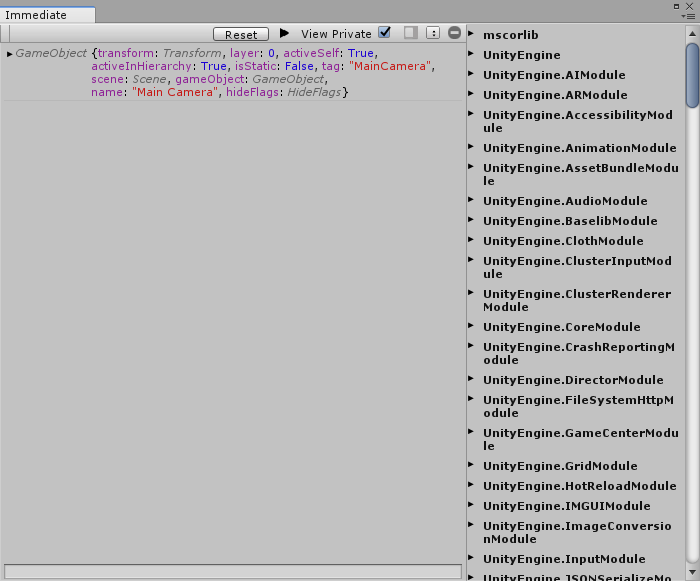The image size is (700, 581).
Task: Click the vertical scrollbar thumb
Action: [692, 75]
